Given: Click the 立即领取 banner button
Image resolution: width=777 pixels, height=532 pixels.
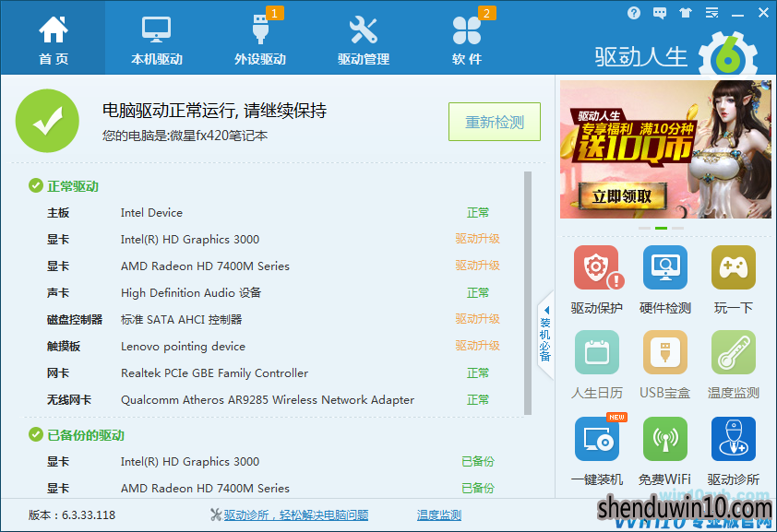Looking at the screenshot, I should pos(622,196).
